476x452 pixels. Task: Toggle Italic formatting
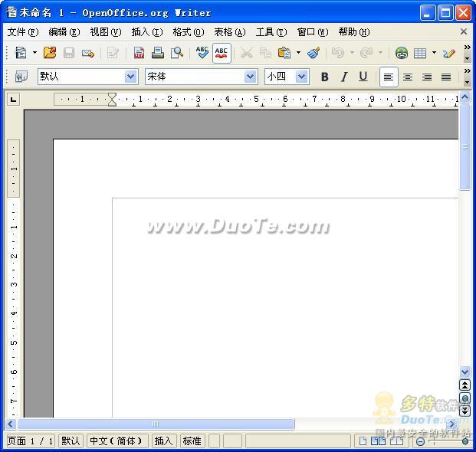[x=344, y=77]
